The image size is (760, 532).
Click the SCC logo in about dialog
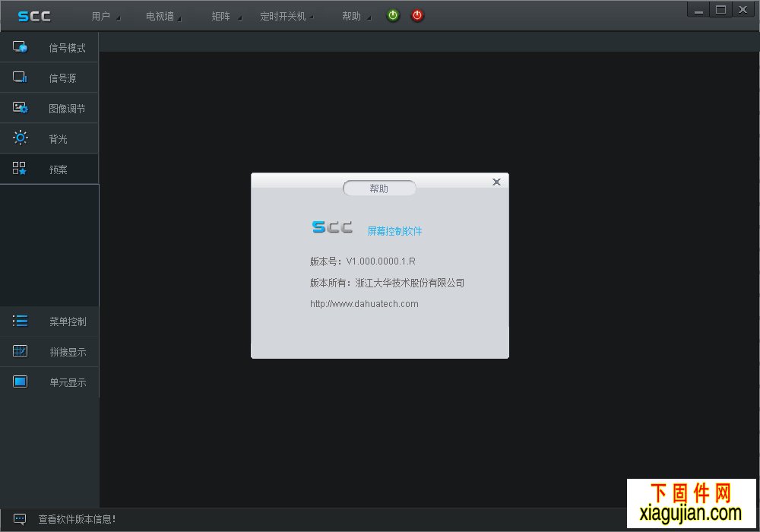click(x=333, y=226)
